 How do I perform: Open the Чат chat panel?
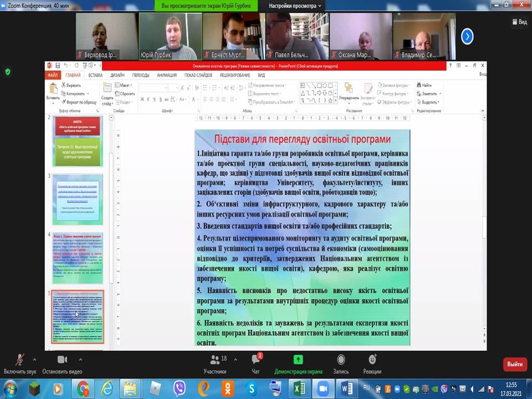(255, 361)
